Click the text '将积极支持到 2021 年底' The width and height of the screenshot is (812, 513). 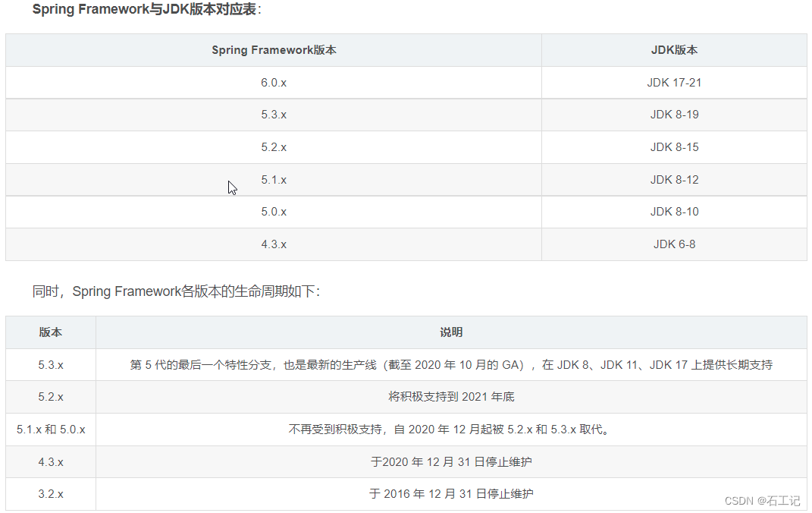click(x=451, y=398)
